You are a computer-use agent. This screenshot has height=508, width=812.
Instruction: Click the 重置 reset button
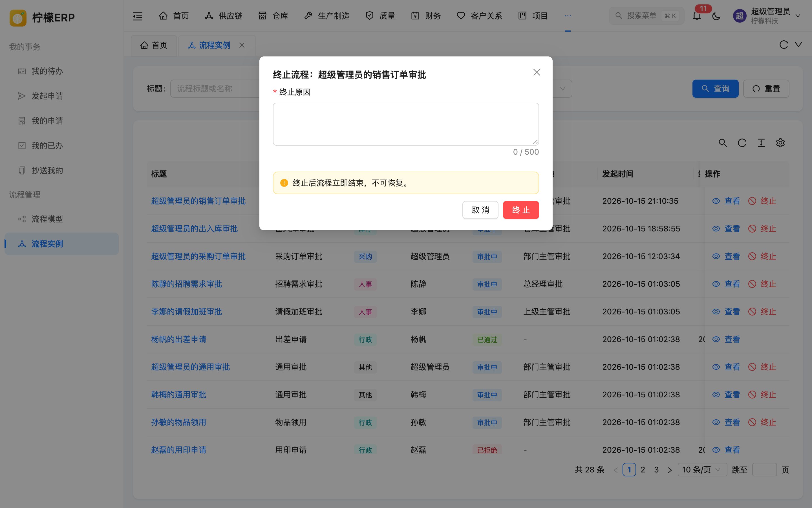[766, 89]
